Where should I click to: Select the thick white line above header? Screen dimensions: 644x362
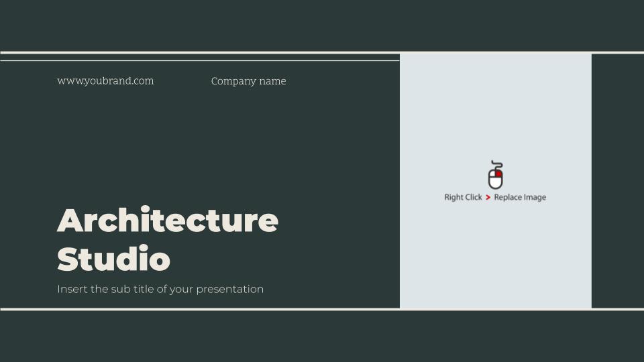(x=322, y=52)
